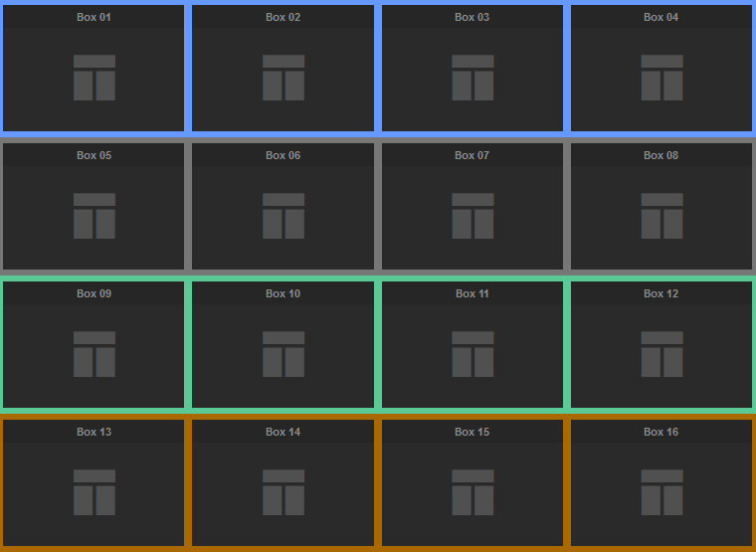Select the "Box 12" header label
This screenshot has height=552, width=756.
[x=661, y=293]
